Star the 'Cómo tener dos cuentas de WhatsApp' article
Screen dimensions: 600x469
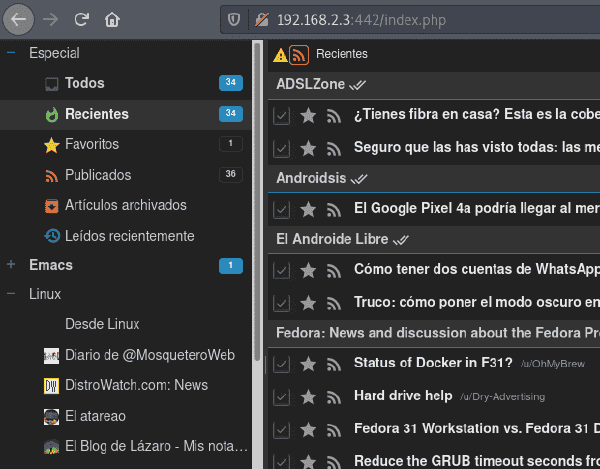[x=308, y=270]
